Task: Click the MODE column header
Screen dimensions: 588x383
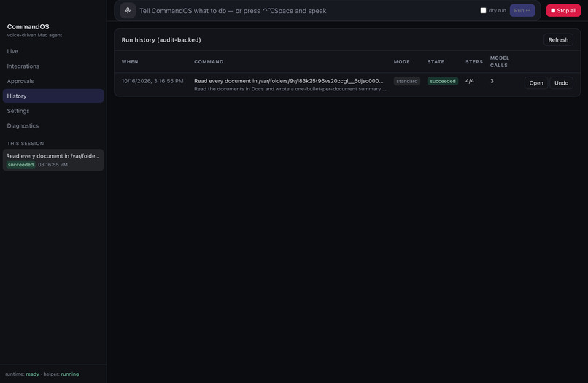Action: click(402, 62)
